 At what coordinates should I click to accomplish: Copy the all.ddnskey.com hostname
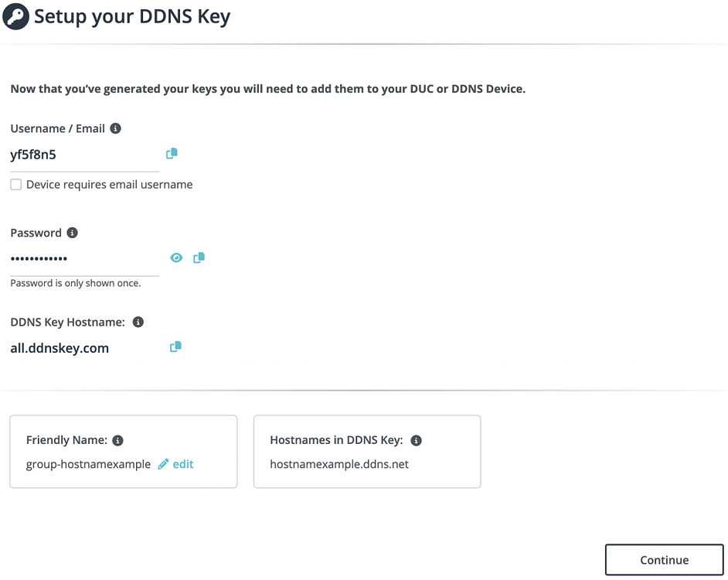pyautogui.click(x=175, y=346)
